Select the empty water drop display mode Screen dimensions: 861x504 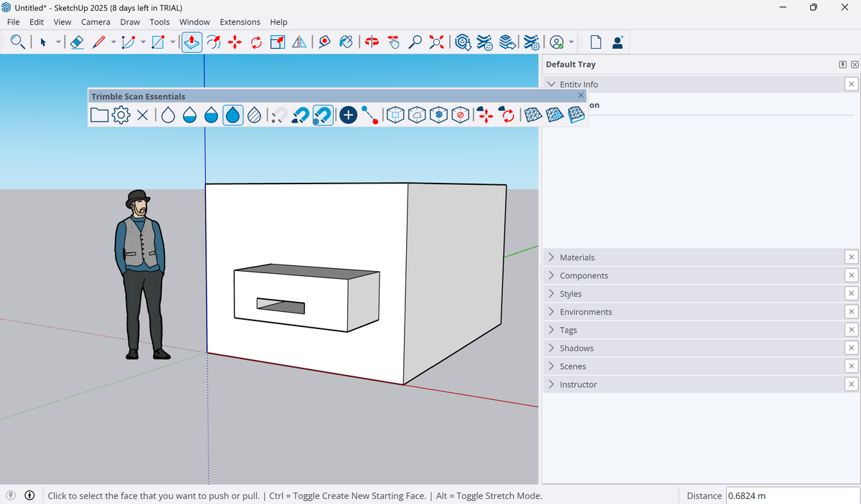(x=168, y=115)
